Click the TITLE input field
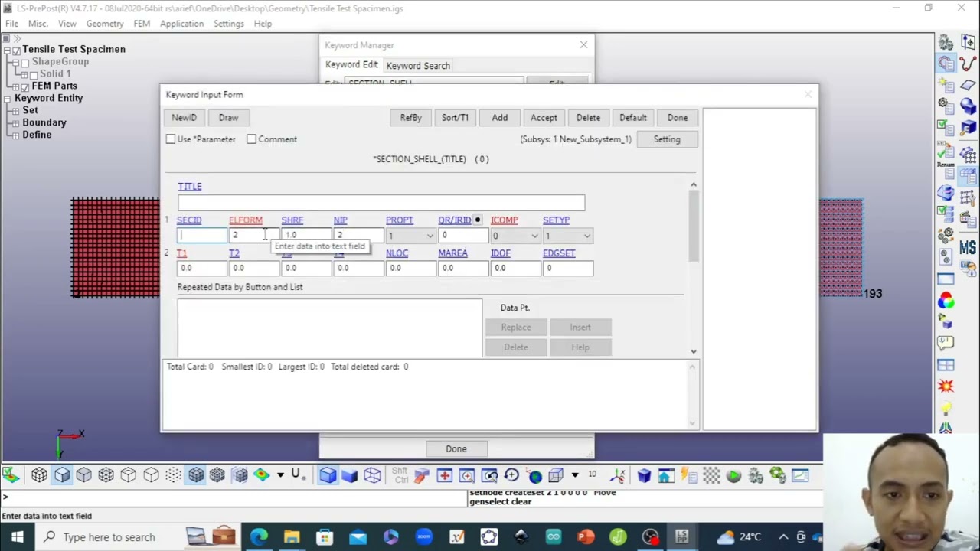The height and width of the screenshot is (551, 980). point(381,204)
